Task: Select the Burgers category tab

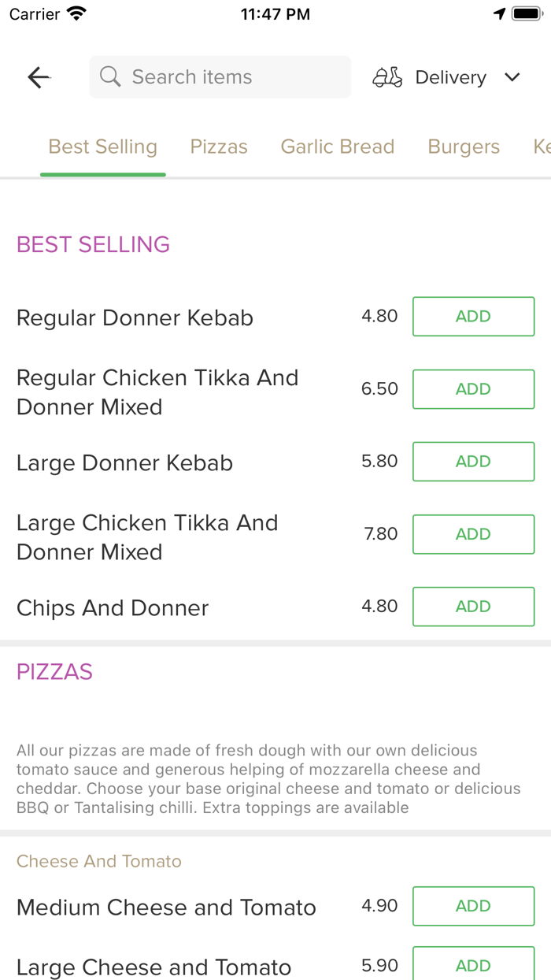Action: click(x=464, y=146)
